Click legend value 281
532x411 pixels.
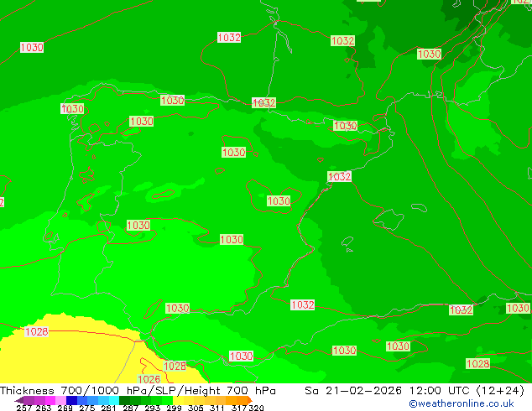point(108,408)
